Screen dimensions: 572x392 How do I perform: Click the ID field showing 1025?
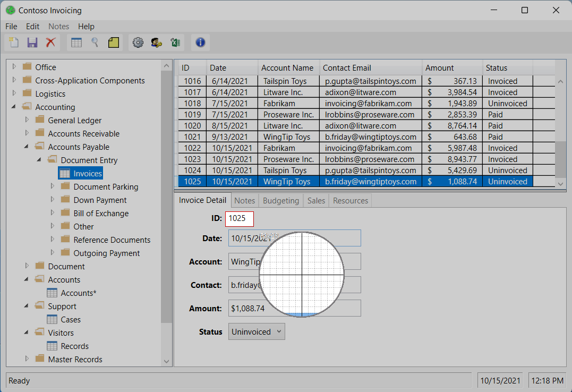coord(239,218)
